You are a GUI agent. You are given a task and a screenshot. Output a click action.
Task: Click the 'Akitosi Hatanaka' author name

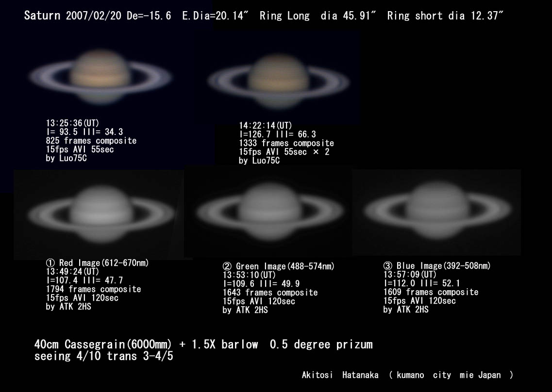[x=340, y=375]
